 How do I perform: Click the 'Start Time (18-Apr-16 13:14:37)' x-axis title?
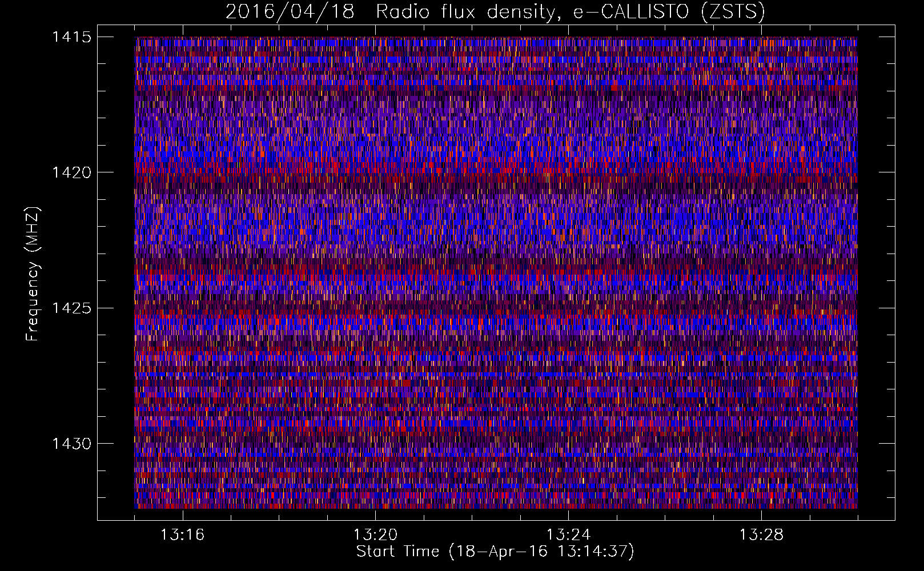(x=495, y=552)
